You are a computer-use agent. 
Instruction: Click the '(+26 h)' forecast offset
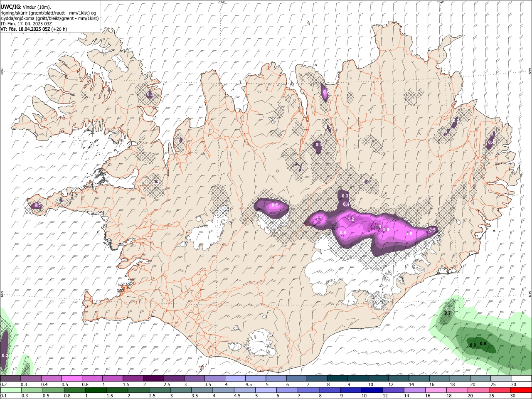[59, 29]
